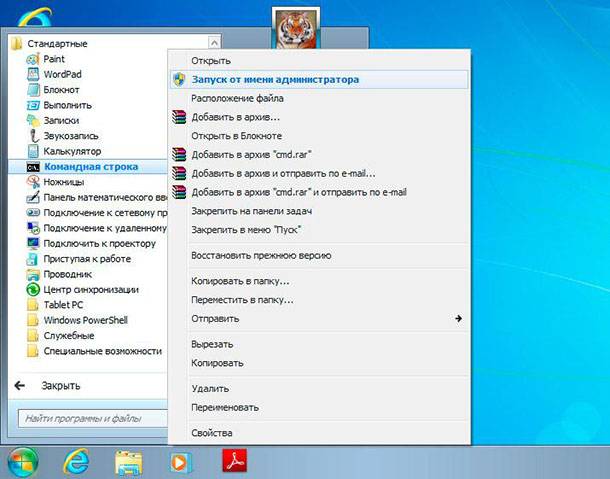This screenshot has width=610, height=479.
Task: Open Панель математического ввода
Action: 96,197
